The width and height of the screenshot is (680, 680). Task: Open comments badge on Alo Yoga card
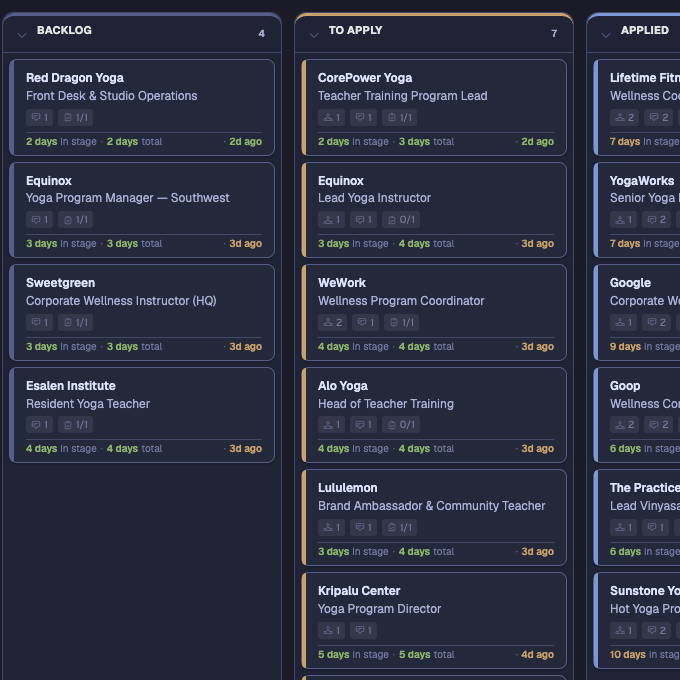pyautogui.click(x=363, y=425)
